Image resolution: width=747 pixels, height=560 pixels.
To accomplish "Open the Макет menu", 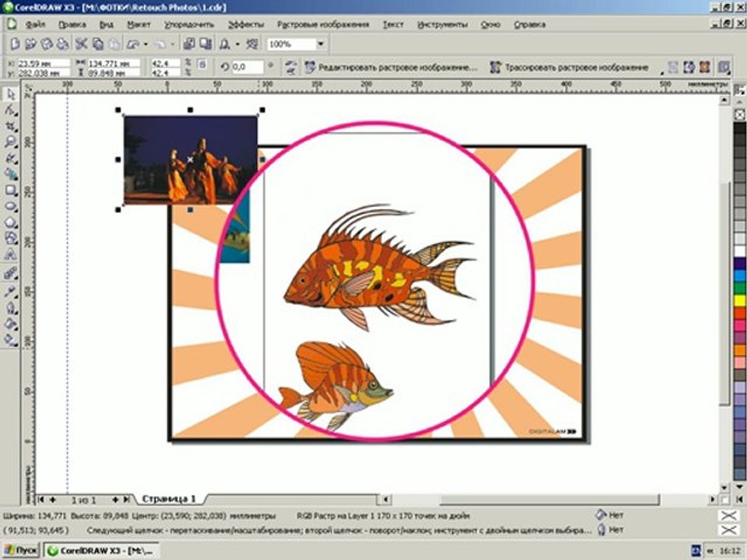I will pos(139,24).
